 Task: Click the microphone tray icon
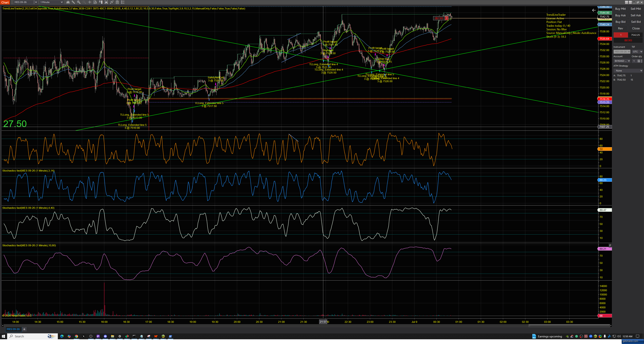(605, 336)
